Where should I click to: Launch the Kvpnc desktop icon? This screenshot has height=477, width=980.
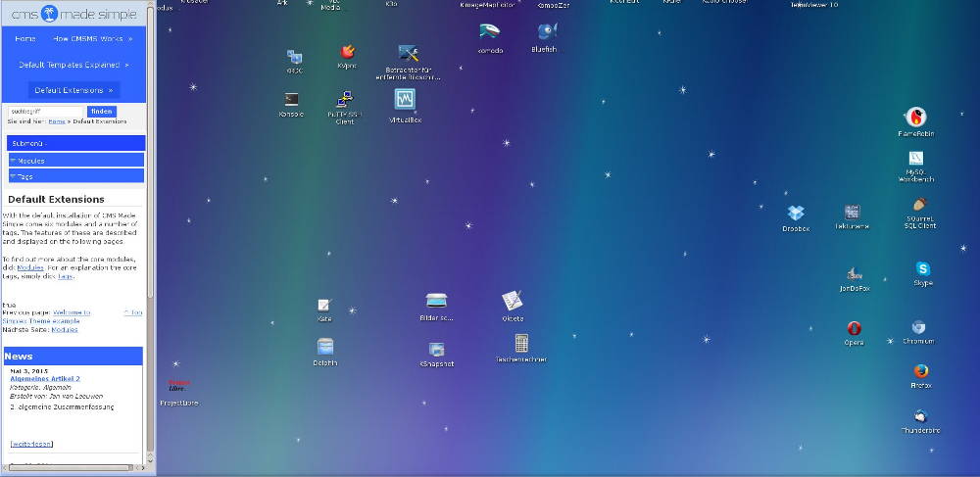(347, 53)
